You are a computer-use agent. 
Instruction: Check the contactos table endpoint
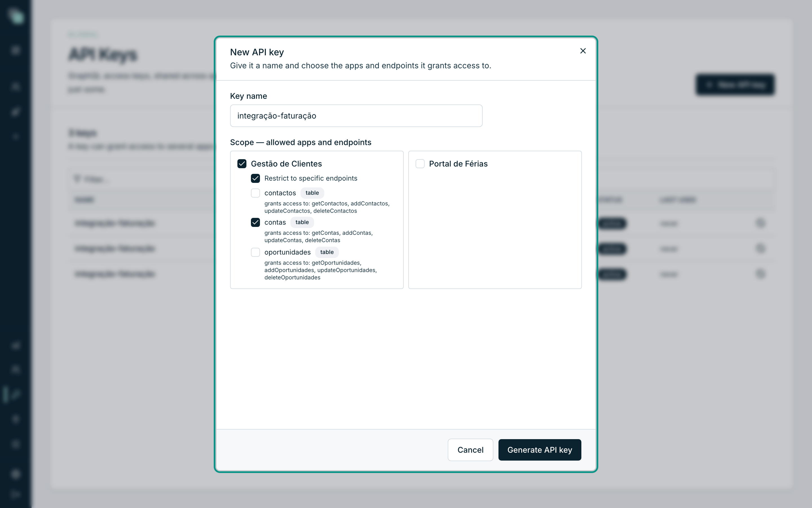click(255, 193)
